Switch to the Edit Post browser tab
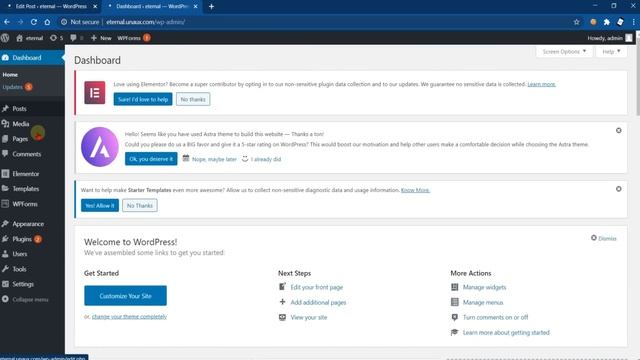The image size is (640, 360). pos(51,7)
